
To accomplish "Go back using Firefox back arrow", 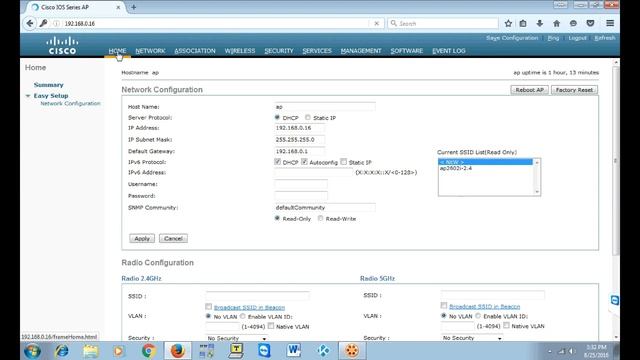I will pyautogui.click(x=30, y=23).
